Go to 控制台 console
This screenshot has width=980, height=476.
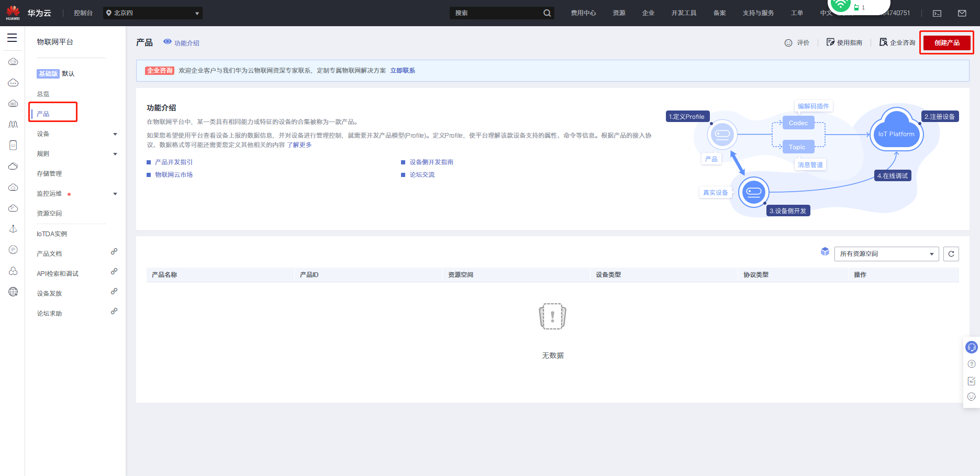(x=83, y=13)
